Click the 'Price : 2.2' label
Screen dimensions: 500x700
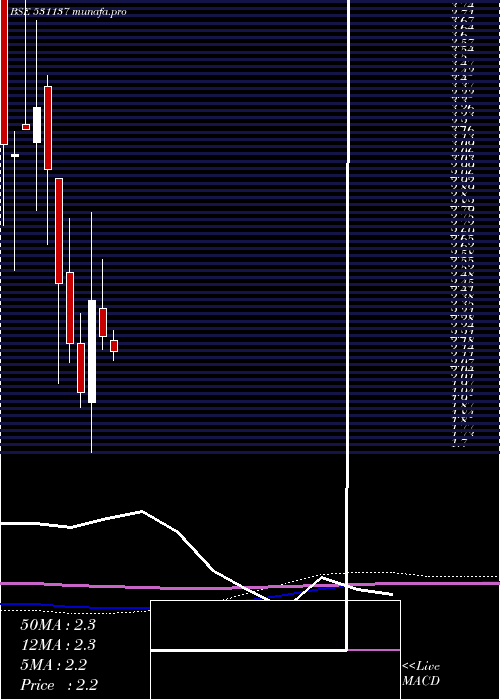coord(59,685)
